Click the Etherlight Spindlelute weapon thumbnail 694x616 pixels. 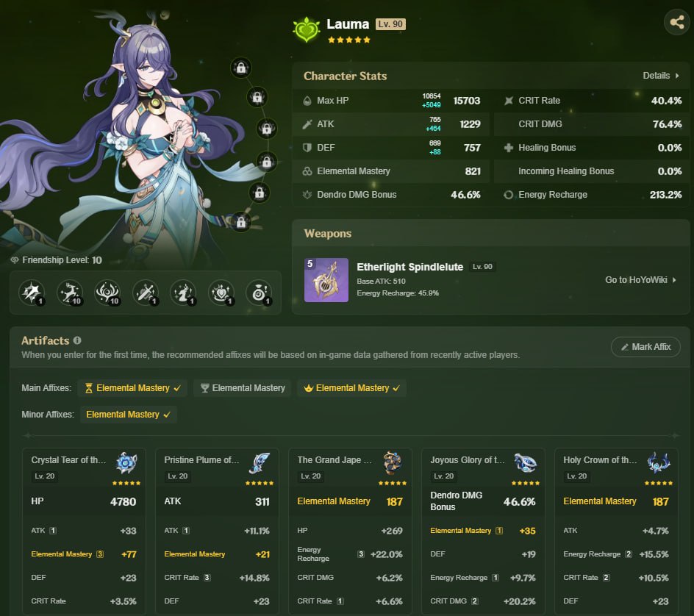click(326, 280)
